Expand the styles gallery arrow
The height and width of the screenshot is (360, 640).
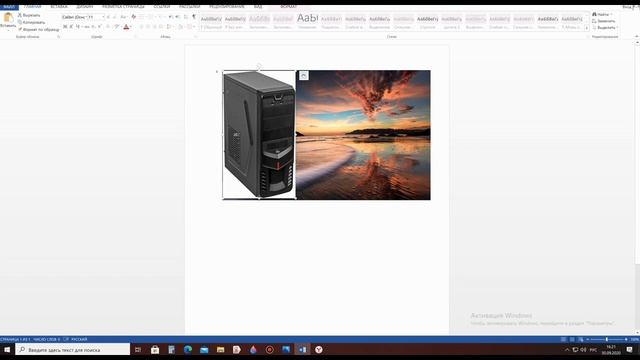(x=587, y=28)
